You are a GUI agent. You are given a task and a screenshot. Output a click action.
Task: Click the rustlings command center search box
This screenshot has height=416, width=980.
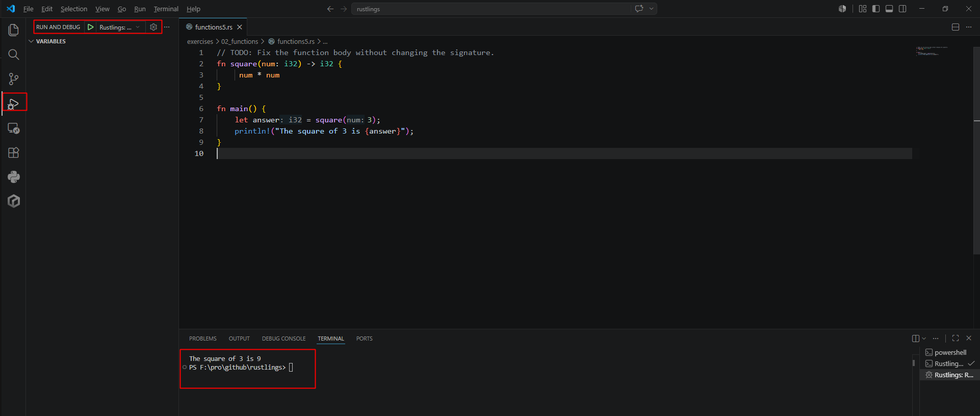[491, 9]
